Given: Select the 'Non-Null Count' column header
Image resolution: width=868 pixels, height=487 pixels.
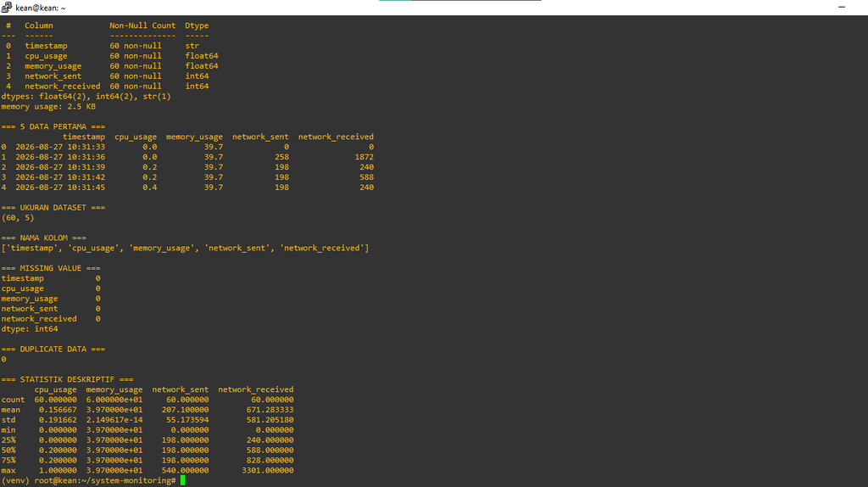Looking at the screenshot, I should point(142,25).
